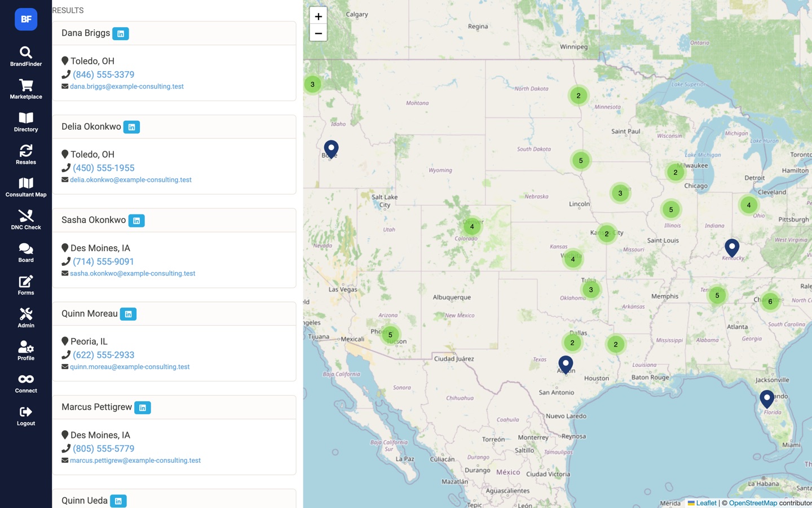Email delia.okonkwo@example-consulting.test
812x508 pixels.
pyautogui.click(x=131, y=180)
